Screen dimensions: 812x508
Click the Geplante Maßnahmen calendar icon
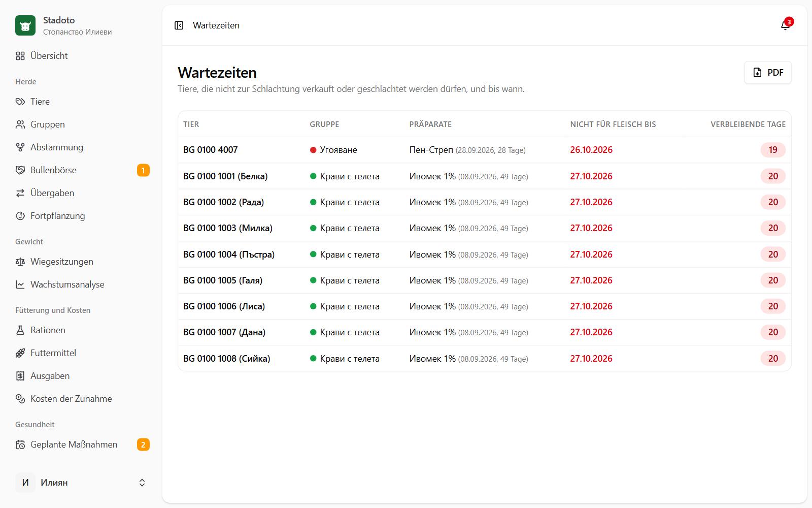[x=20, y=444]
